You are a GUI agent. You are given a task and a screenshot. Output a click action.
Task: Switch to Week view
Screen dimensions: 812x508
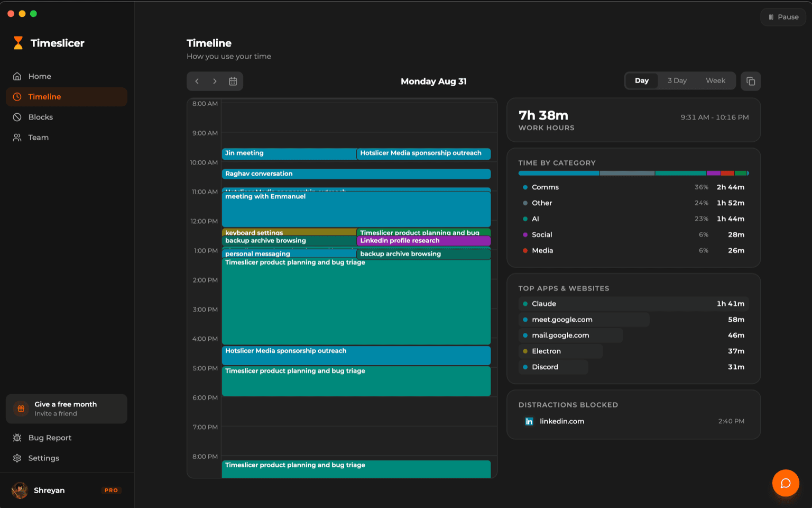715,80
